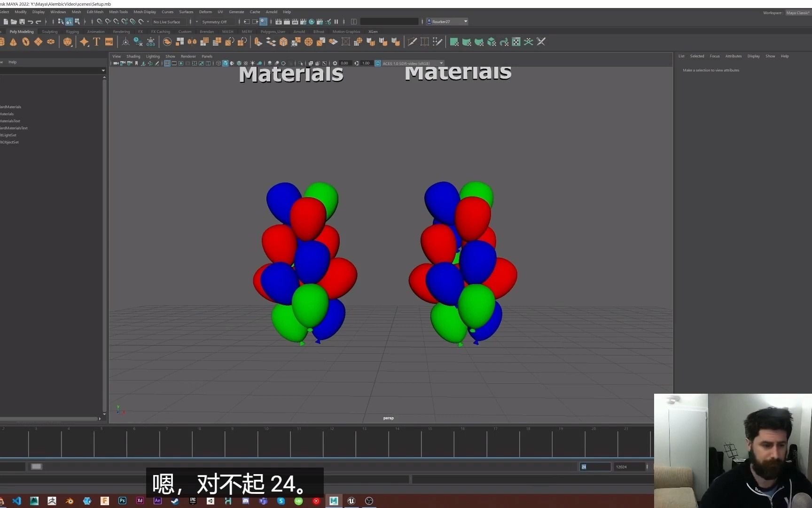This screenshot has width=812, height=508.
Task: Create a Type object with the T icon
Action: click(x=96, y=42)
